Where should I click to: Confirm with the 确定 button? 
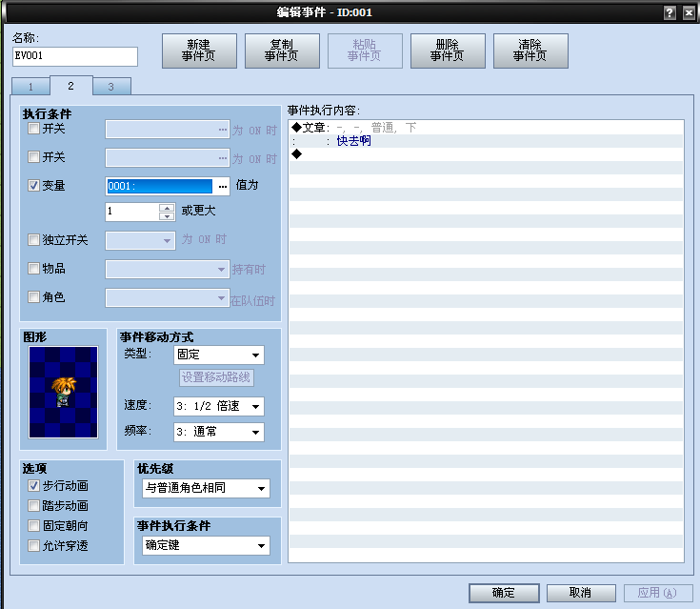click(x=504, y=593)
